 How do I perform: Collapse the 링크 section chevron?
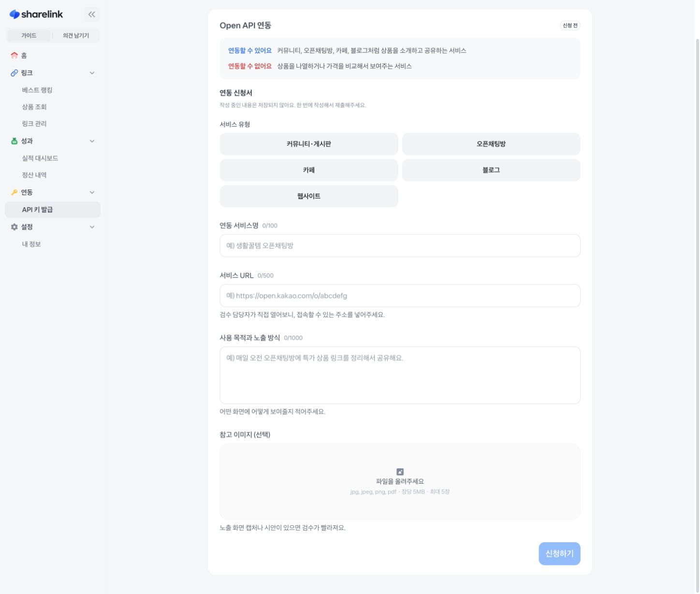[x=92, y=73]
